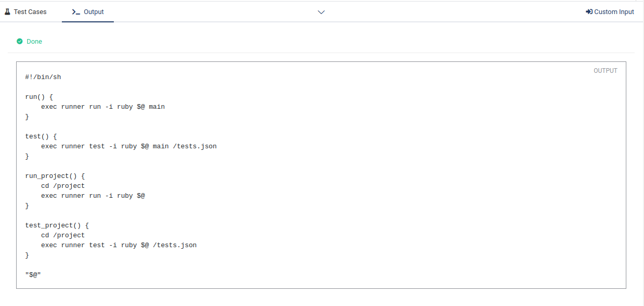Click the flask icon beside Test Cases
Image resolution: width=644 pixels, height=306 pixels.
click(7, 11)
